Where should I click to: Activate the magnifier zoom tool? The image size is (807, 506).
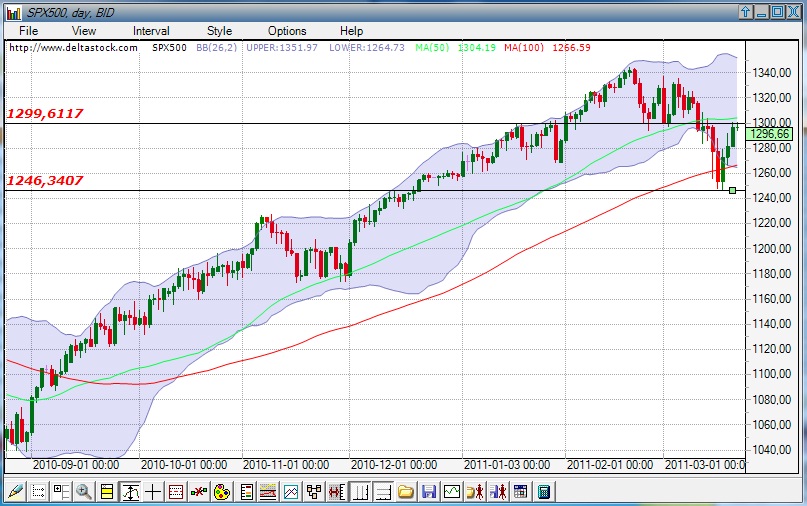tap(84, 492)
